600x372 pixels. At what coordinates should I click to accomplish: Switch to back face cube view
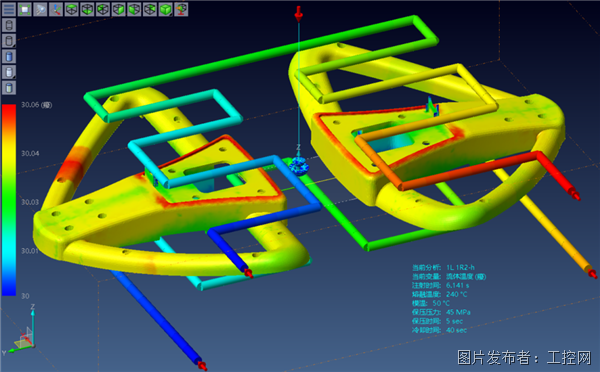point(150,9)
